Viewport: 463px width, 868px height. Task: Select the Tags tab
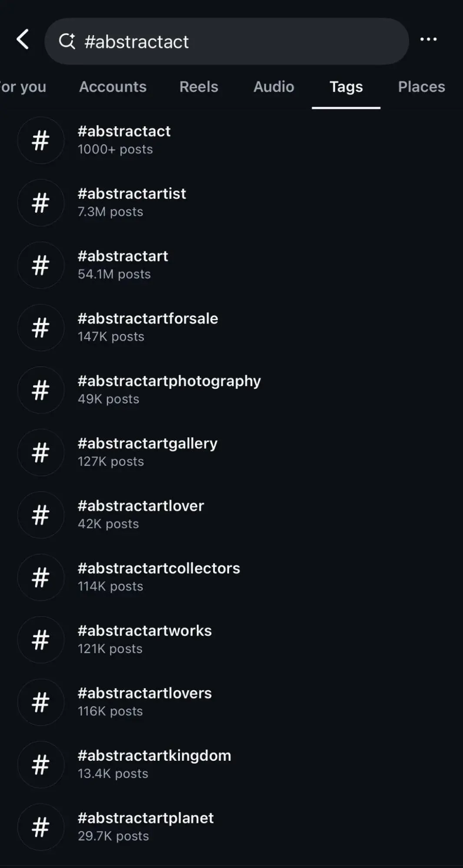coord(346,87)
